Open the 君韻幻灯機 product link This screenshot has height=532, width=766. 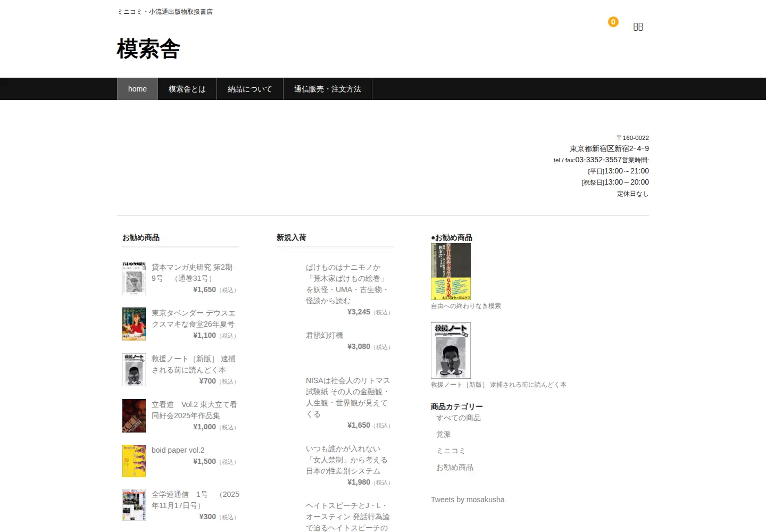click(x=324, y=335)
